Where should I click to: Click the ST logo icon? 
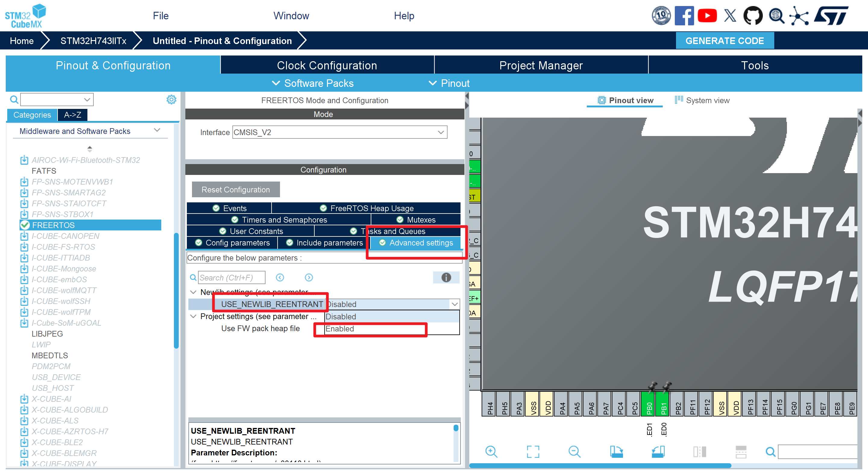pos(831,15)
